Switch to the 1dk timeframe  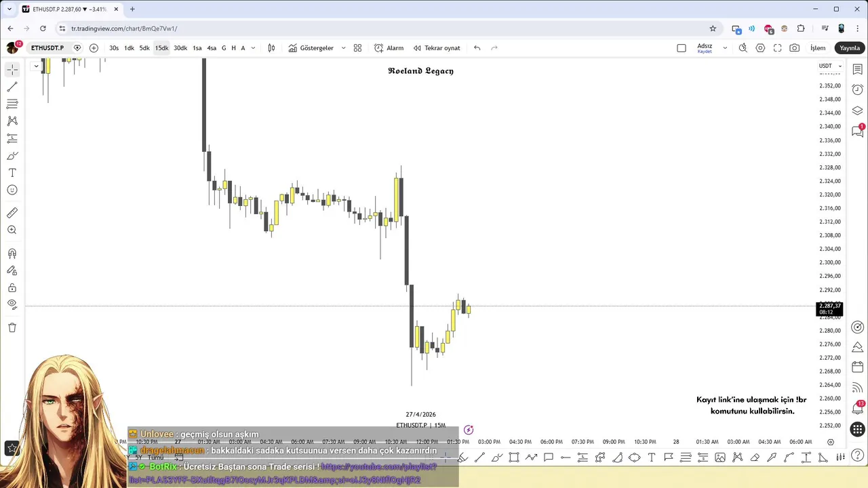coord(129,48)
